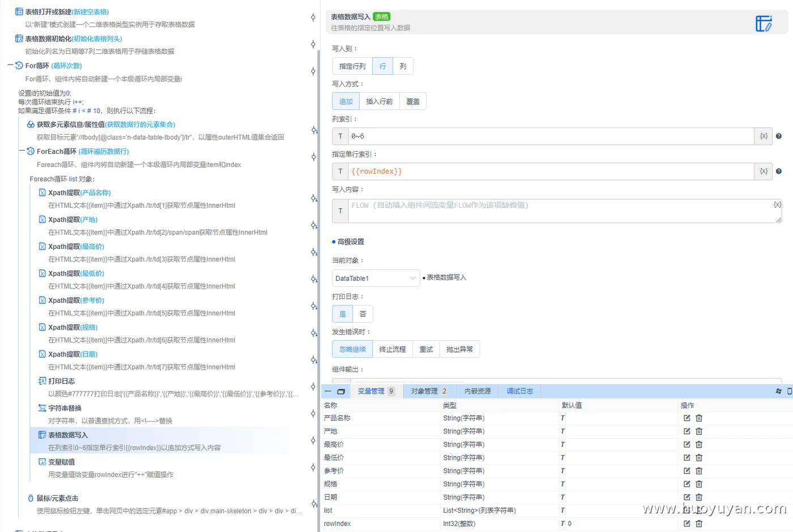Image resolution: width=793 pixels, height=532 pixels.
Task: Select 重试 on error
Action: point(426,349)
